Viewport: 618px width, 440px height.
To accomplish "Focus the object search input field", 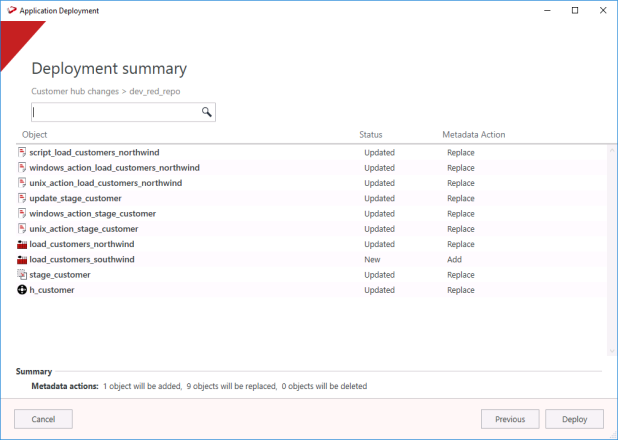I will (116, 112).
